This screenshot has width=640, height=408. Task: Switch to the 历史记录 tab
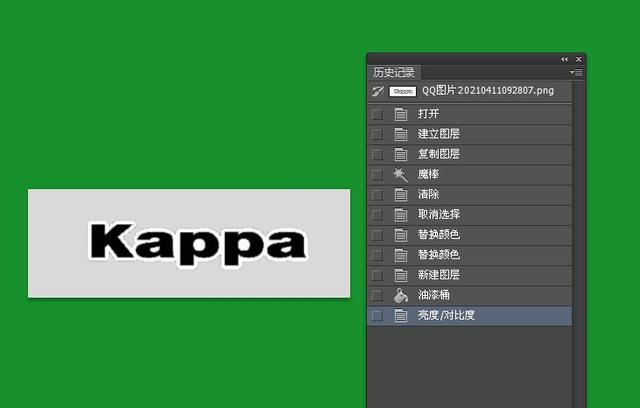394,73
